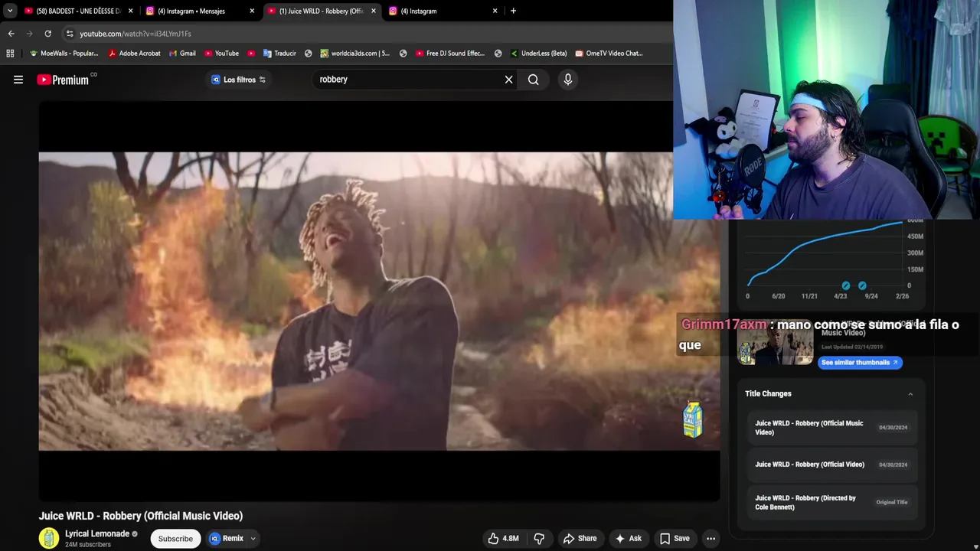Close the Instagram Mensajes tab
The height and width of the screenshot is (551, 980).
[x=252, y=11]
